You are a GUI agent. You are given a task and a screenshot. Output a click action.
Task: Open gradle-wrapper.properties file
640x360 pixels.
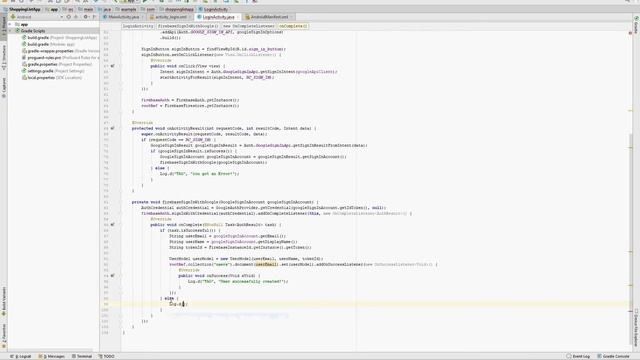[x=60, y=51]
